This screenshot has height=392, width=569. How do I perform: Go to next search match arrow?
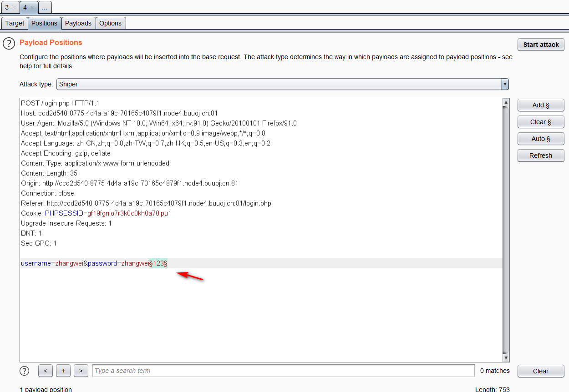pyautogui.click(x=81, y=371)
